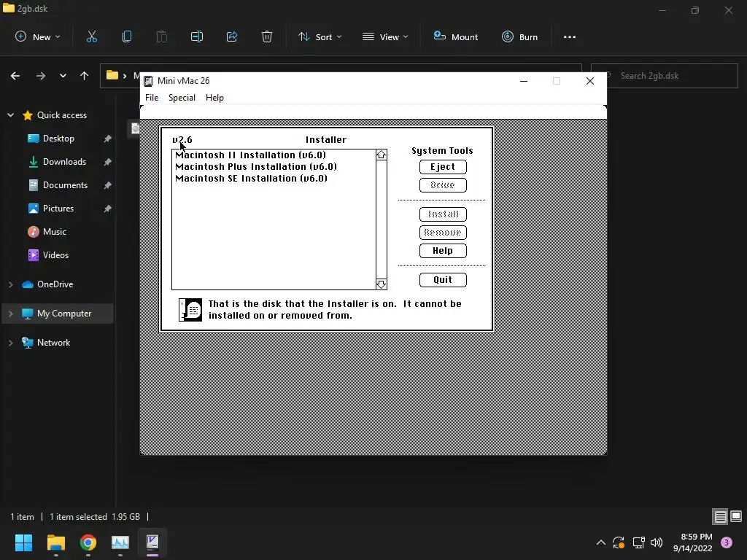Screen dimensions: 747x560
Task: Collapse the Quick access section
Action: point(10,114)
